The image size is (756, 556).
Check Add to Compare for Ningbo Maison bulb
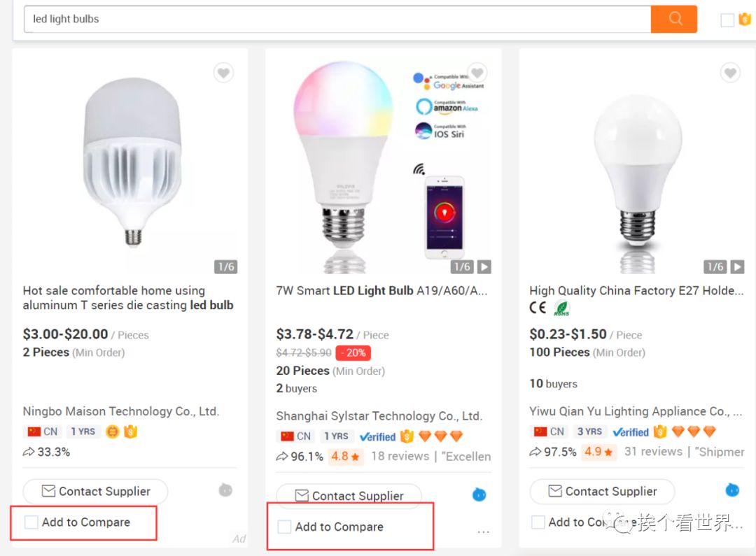31,522
